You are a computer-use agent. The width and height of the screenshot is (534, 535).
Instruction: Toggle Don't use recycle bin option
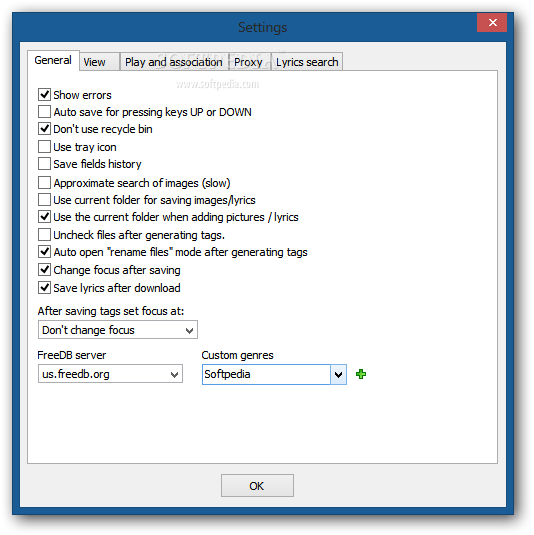pyautogui.click(x=44, y=129)
